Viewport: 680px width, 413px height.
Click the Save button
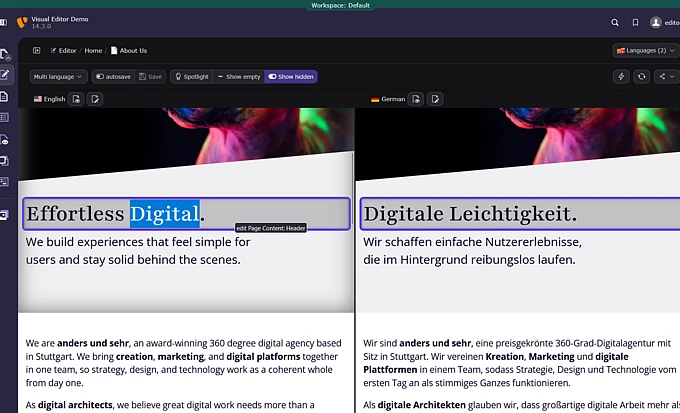pyautogui.click(x=150, y=77)
